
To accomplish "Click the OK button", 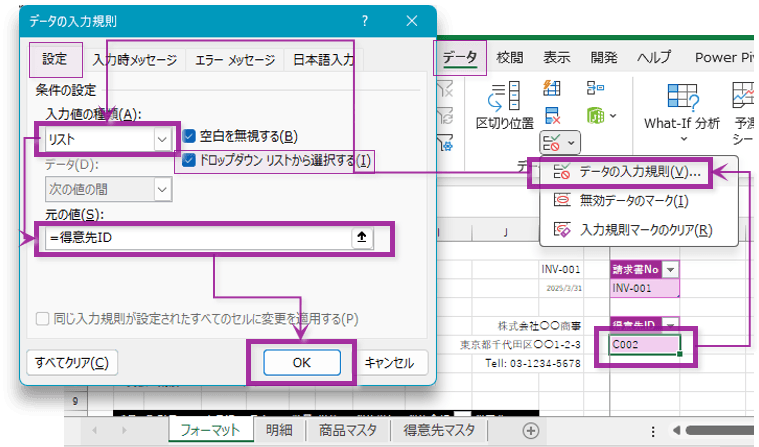I will [302, 363].
